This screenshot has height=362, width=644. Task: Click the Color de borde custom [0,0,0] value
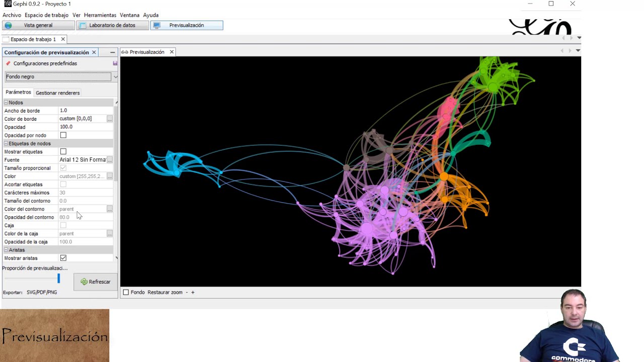coord(75,119)
